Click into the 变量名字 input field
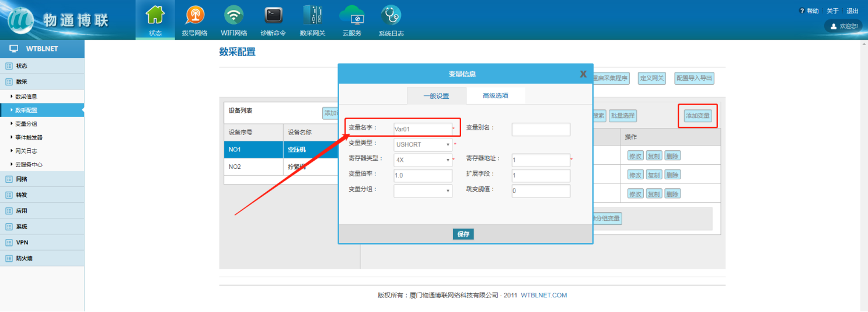 423,129
